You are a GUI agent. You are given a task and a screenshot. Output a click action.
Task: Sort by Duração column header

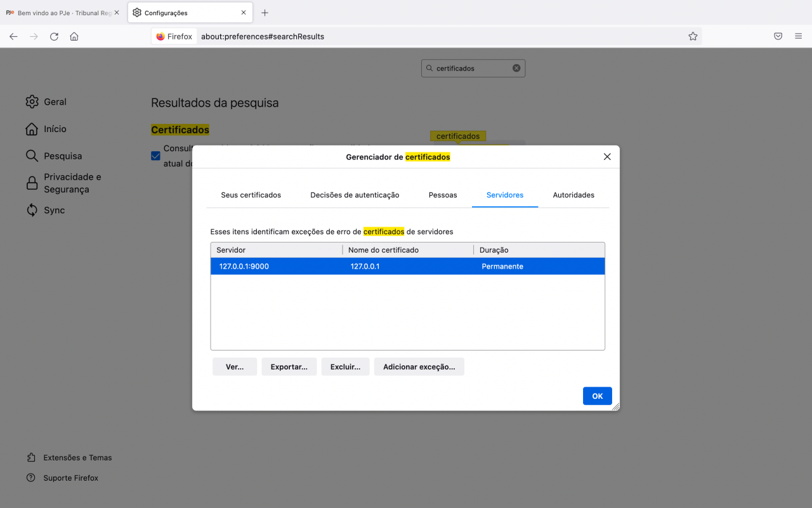pyautogui.click(x=539, y=250)
